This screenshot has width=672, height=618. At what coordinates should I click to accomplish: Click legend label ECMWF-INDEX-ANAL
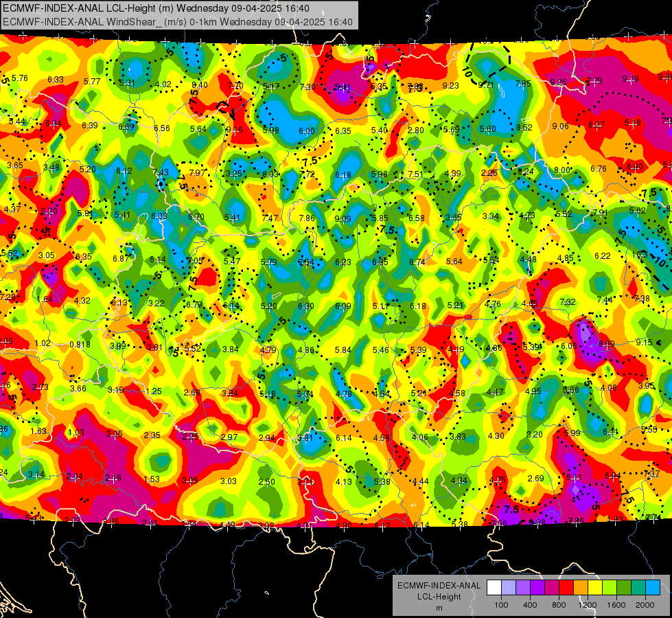coord(439,586)
